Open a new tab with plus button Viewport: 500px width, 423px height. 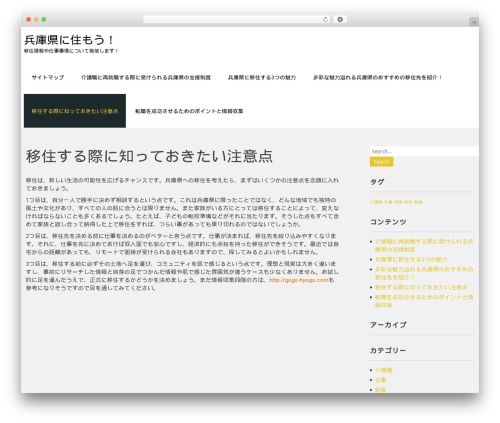click(x=474, y=22)
